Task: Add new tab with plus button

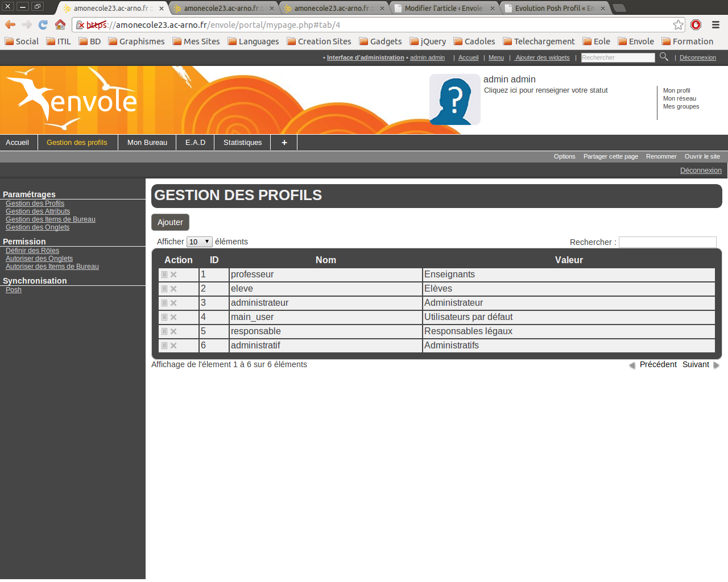Action: click(x=284, y=143)
